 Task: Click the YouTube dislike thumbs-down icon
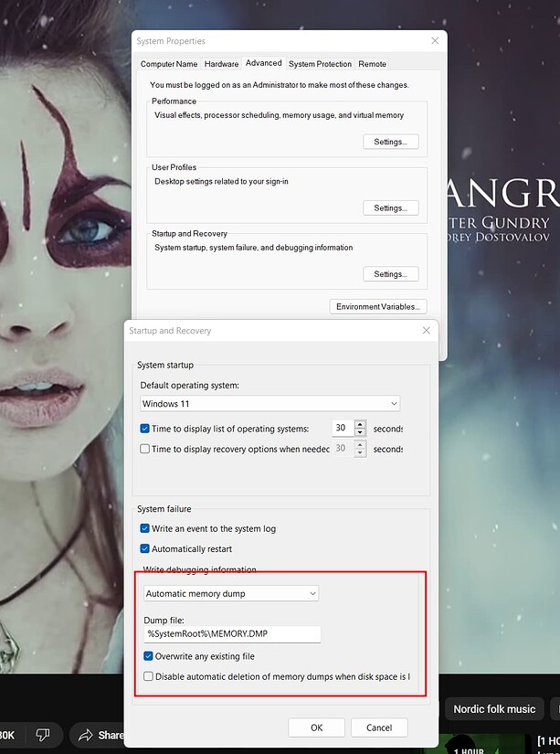coord(42,735)
